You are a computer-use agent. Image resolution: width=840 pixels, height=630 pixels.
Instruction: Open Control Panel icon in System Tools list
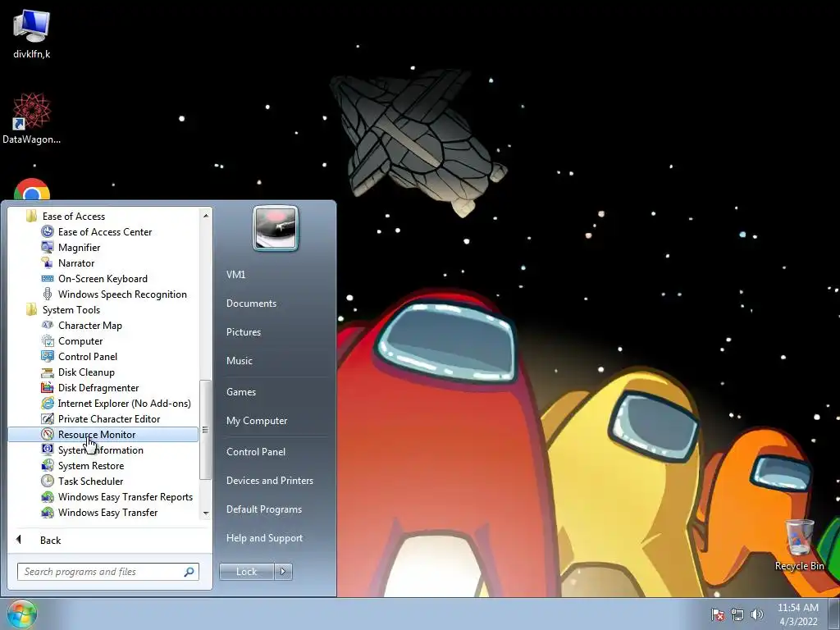[48, 356]
